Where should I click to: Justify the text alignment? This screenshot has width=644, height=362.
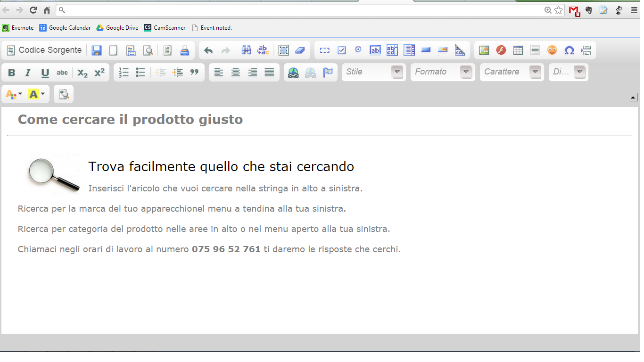pos(270,73)
